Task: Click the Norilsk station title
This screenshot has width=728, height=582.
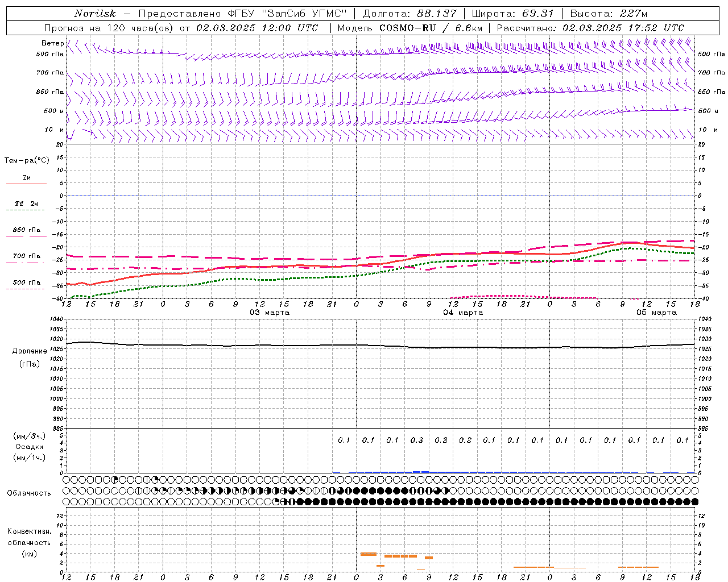Action: click(x=94, y=14)
